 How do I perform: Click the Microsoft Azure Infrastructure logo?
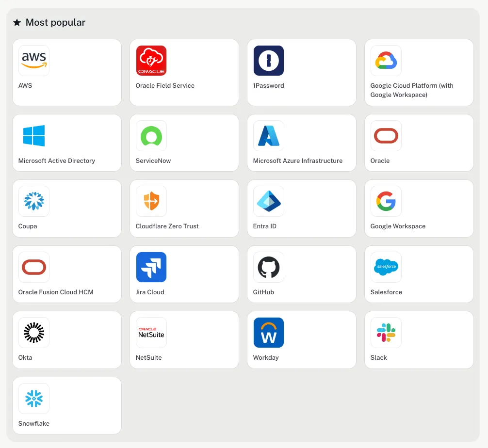coord(269,136)
